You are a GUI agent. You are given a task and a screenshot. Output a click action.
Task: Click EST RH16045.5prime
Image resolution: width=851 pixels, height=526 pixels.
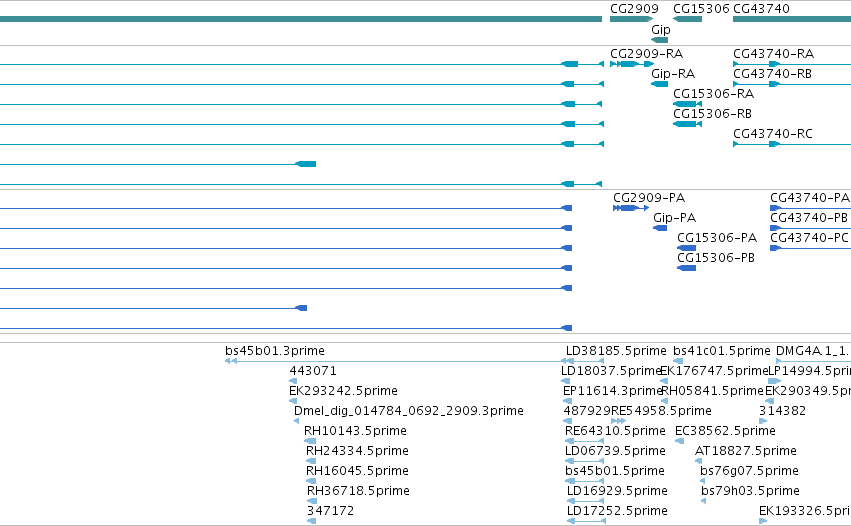click(x=357, y=472)
